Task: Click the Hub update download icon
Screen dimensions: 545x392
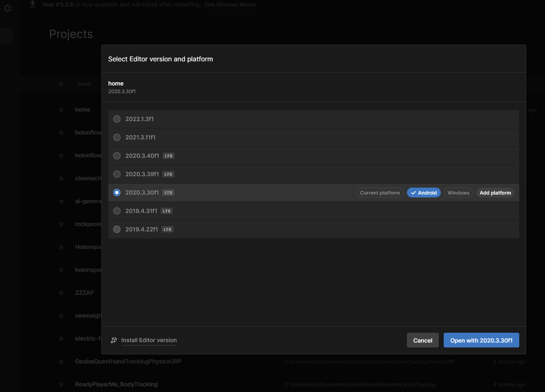Action: pyautogui.click(x=33, y=4)
